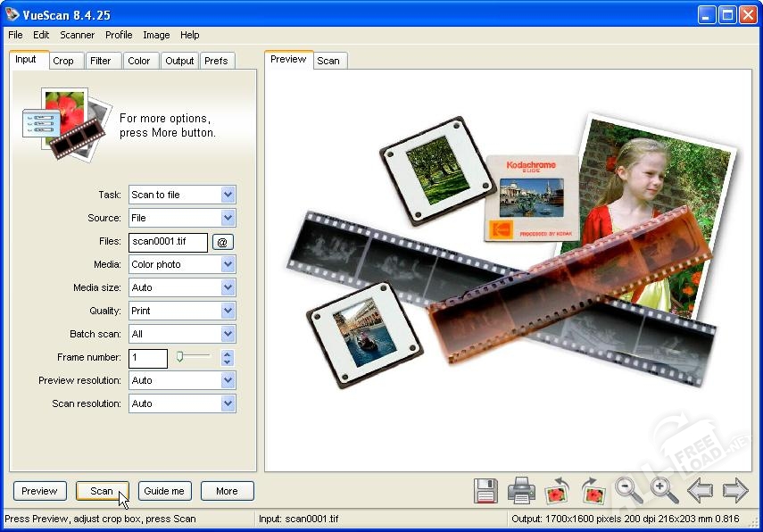Switch to the Filter tab
The image size is (763, 532).
101,61
